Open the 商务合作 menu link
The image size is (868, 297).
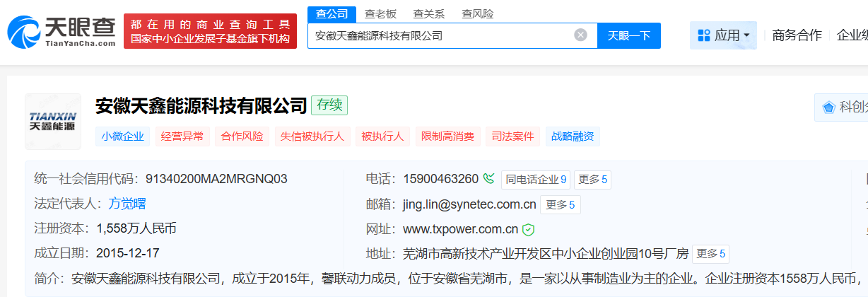[x=797, y=35]
